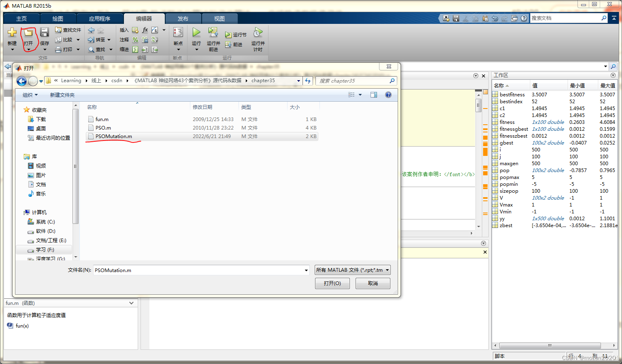622x364 pixels.
Task: Click 前进 (Advance) button
Action: point(234,45)
